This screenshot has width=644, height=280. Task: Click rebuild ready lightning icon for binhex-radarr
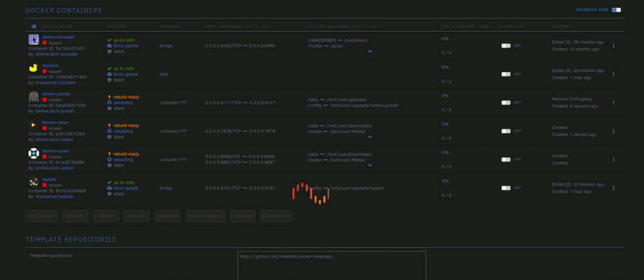tap(109, 126)
